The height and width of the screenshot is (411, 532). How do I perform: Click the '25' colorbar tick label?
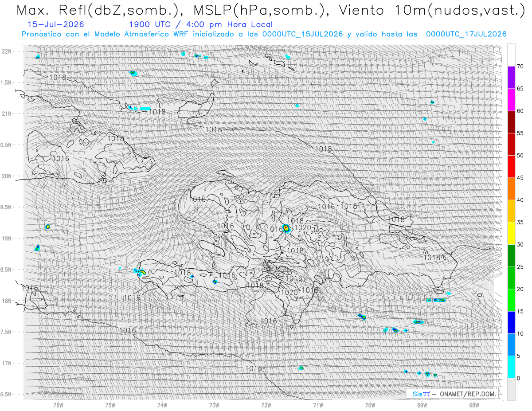pyautogui.click(x=520, y=266)
